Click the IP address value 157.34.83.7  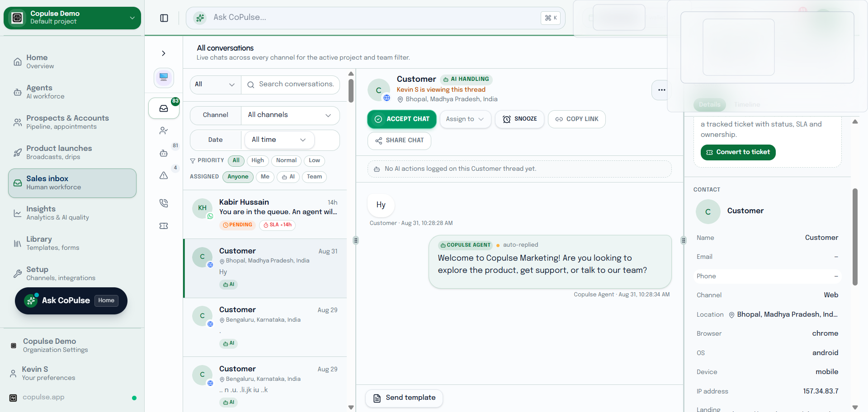tap(821, 391)
